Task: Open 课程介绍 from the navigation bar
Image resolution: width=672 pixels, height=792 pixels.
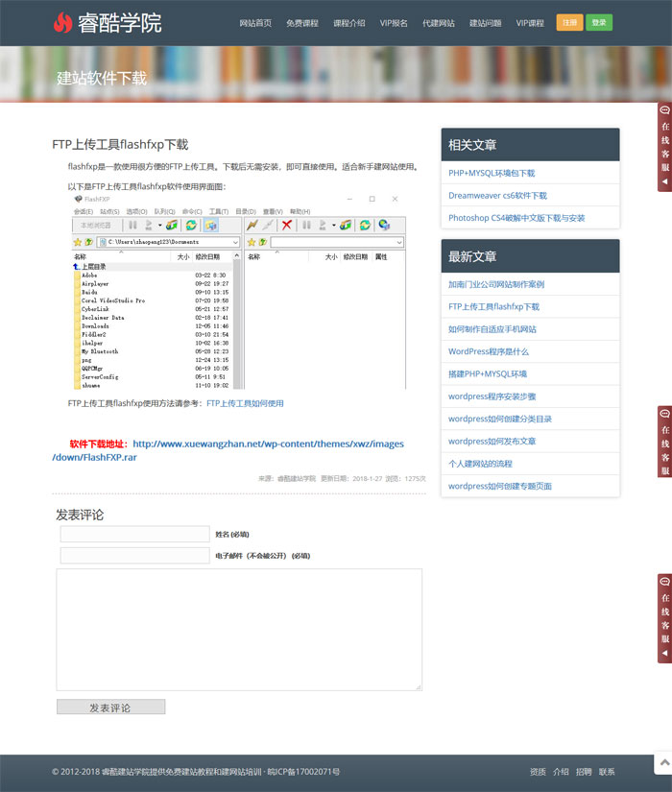Action: pos(348,23)
